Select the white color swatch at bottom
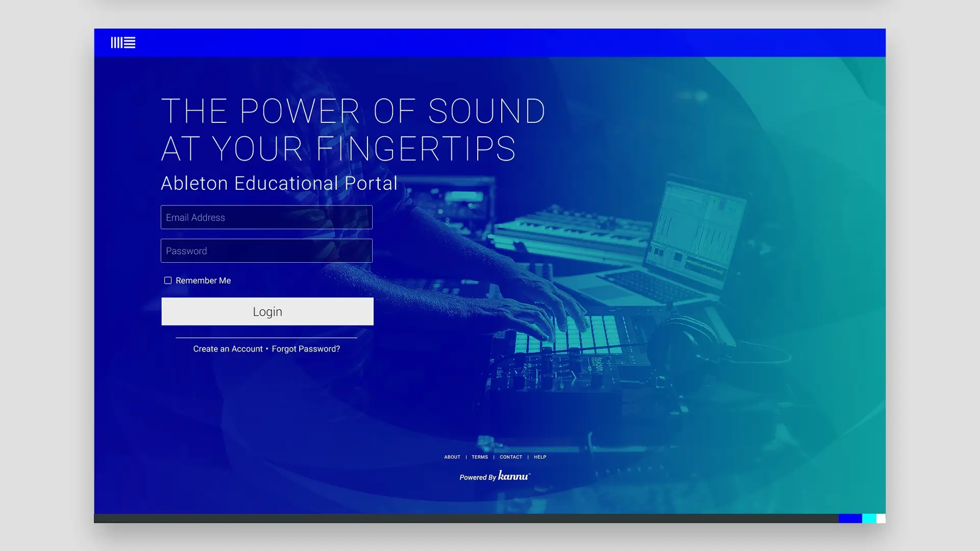 pos(881,518)
